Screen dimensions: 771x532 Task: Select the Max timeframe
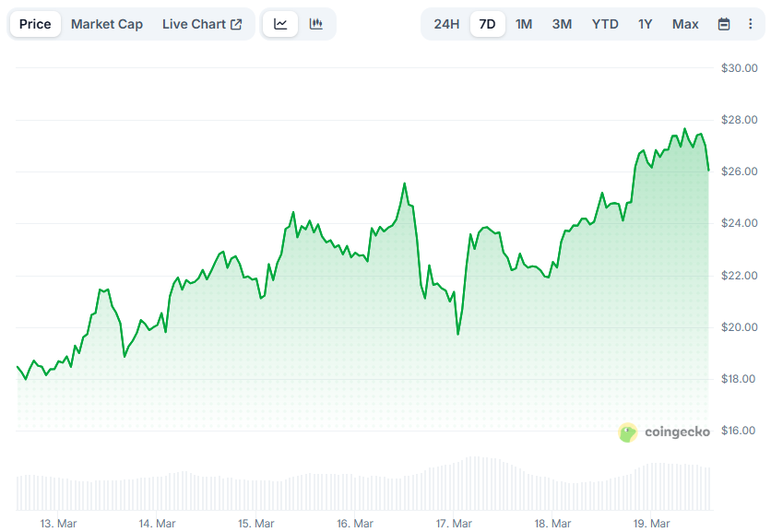(685, 24)
